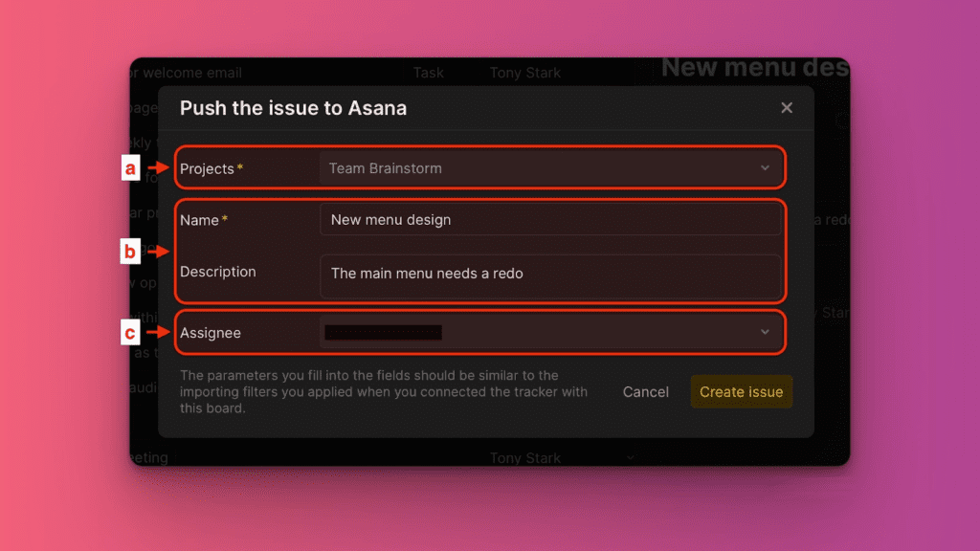Image resolution: width=980 pixels, height=551 pixels.
Task: Cancel pushing the issue to Asana
Action: [x=645, y=391]
